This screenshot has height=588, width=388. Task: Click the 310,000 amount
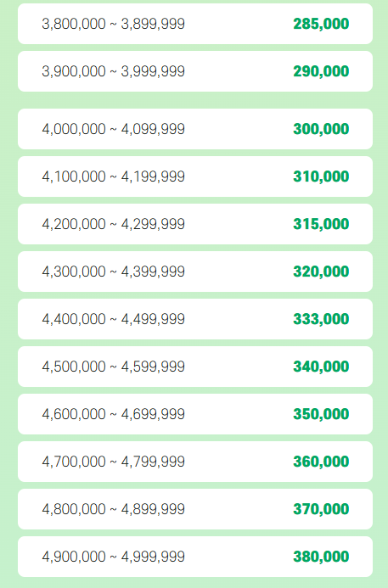coord(321,176)
